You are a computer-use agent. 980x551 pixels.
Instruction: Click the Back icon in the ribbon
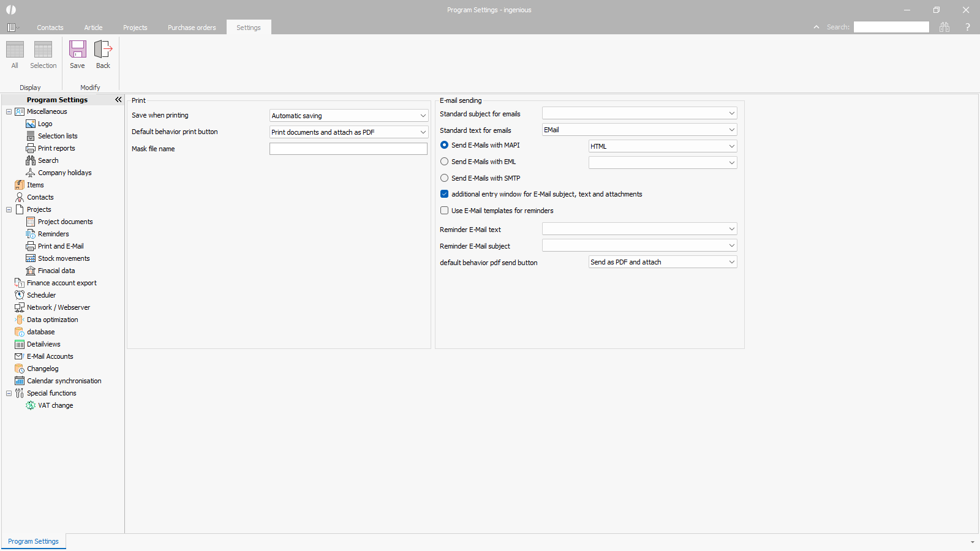pyautogui.click(x=103, y=50)
